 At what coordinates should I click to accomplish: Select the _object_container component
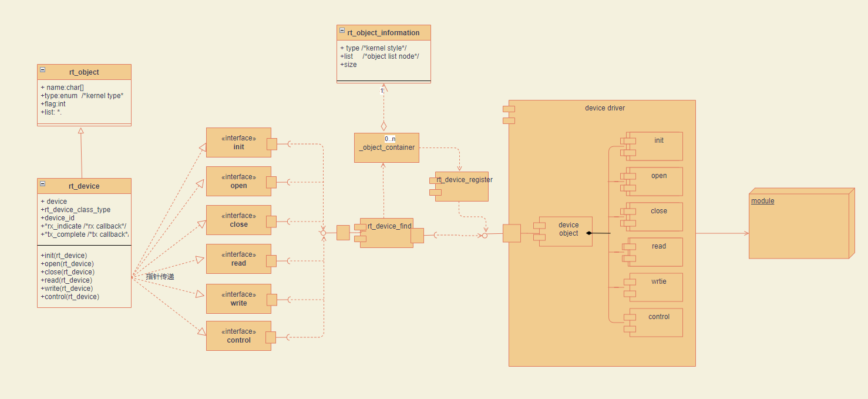tap(386, 147)
